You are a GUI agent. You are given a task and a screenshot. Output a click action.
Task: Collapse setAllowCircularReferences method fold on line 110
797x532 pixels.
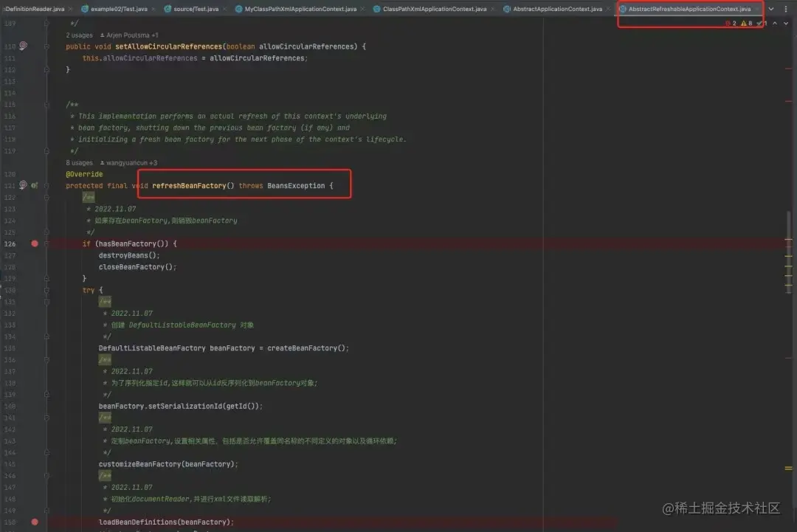pyautogui.click(x=46, y=46)
